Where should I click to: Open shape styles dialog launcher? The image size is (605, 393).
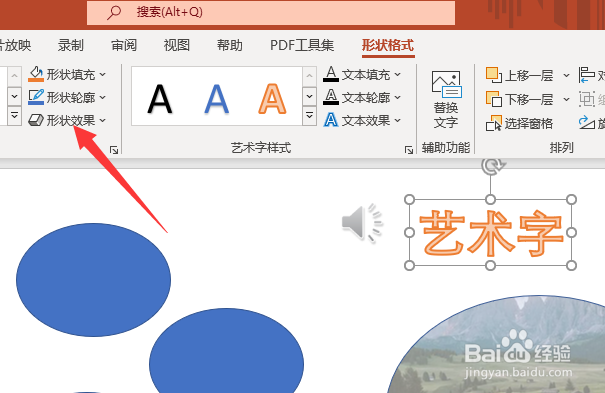click(x=114, y=150)
